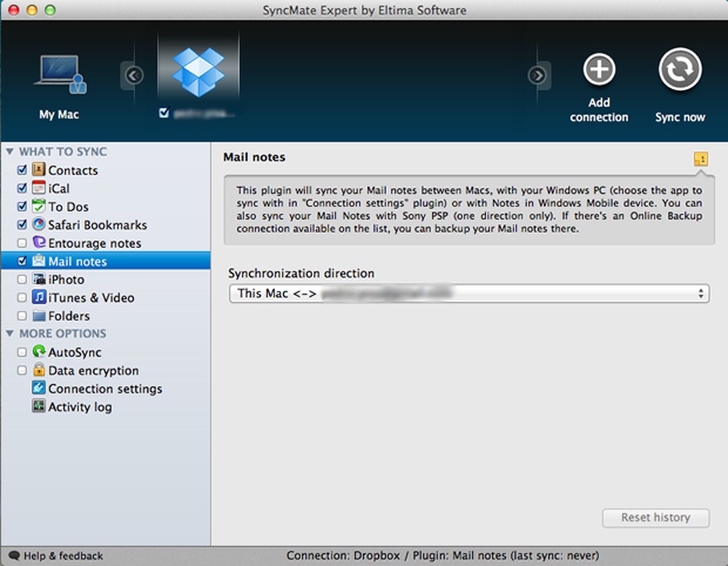Click the My Mac device icon
This screenshot has height=566, width=728.
[x=59, y=70]
